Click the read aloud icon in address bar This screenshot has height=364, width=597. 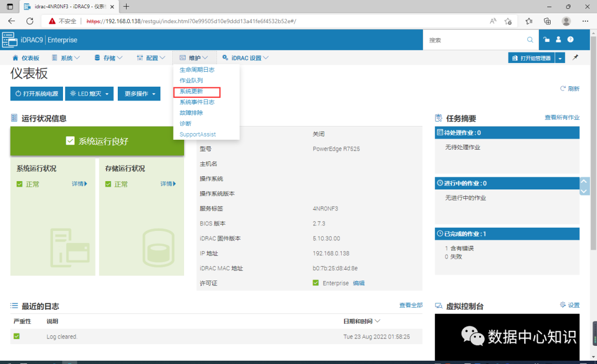pos(493,21)
